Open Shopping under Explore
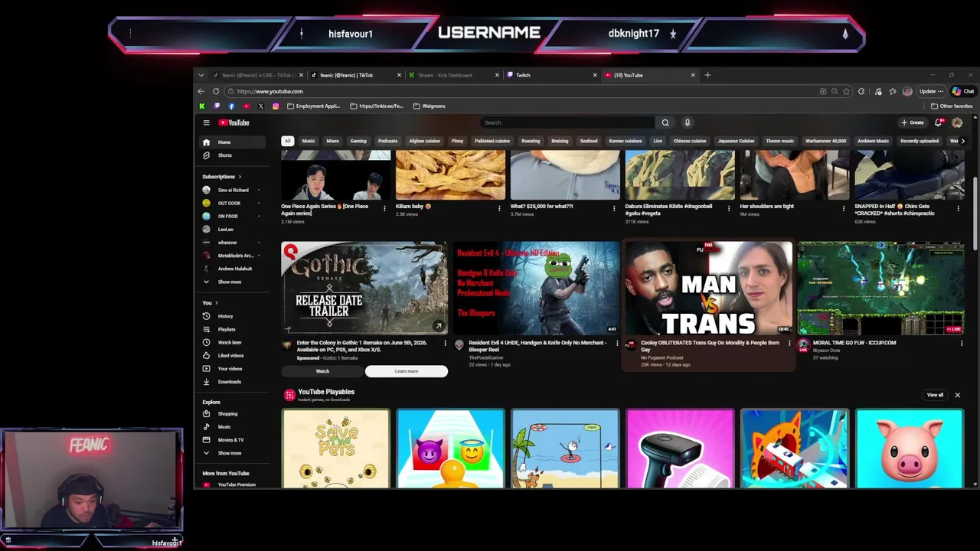This screenshot has width=980, height=551. [x=233, y=413]
